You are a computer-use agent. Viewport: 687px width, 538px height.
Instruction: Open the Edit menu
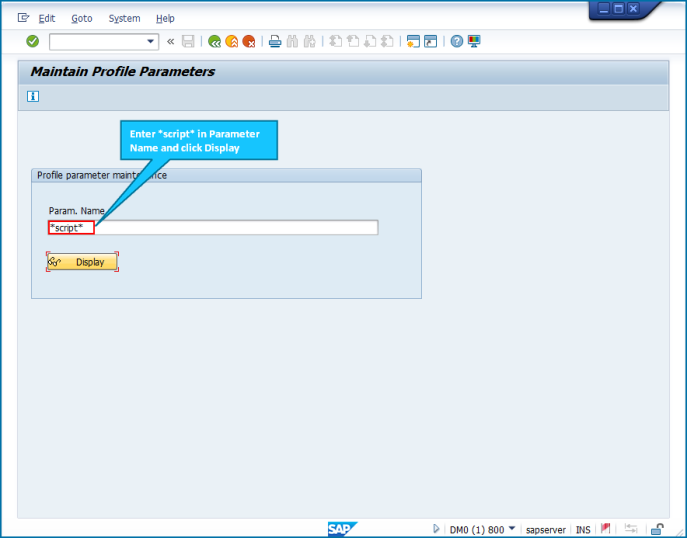(47, 18)
